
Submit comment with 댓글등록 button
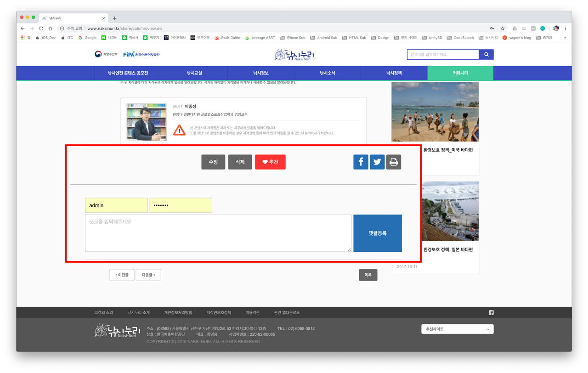pos(377,233)
